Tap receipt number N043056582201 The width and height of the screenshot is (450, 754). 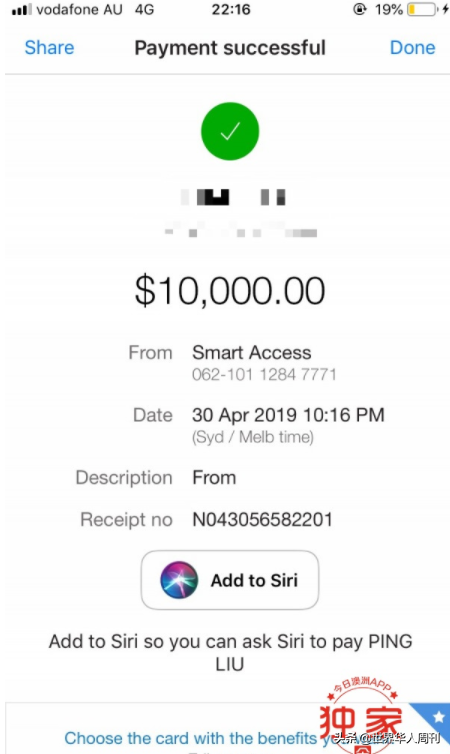(x=262, y=519)
